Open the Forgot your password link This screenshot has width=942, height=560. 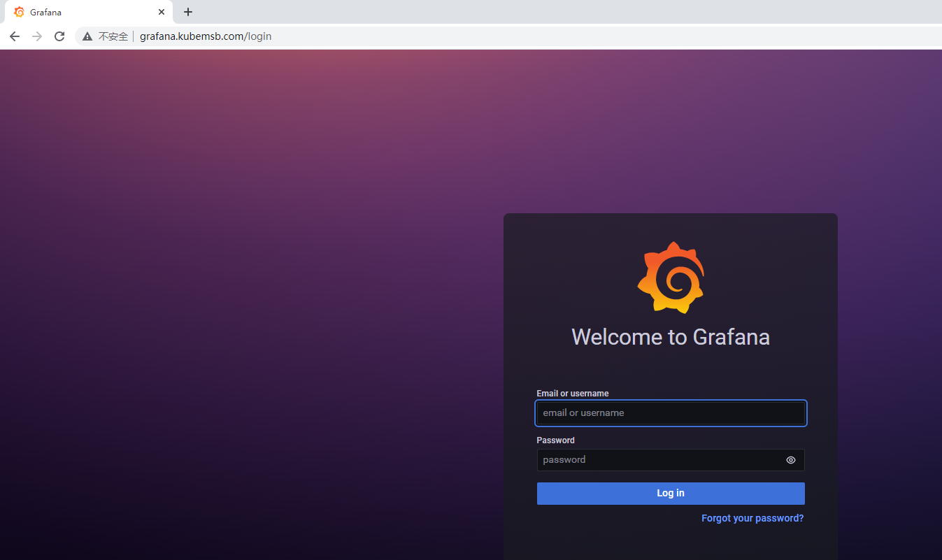(752, 519)
